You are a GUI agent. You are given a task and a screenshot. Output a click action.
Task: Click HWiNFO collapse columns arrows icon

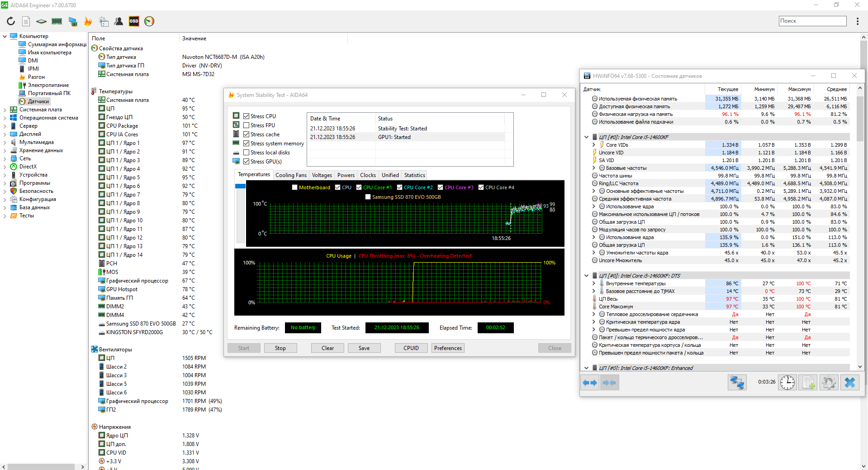pyautogui.click(x=609, y=383)
